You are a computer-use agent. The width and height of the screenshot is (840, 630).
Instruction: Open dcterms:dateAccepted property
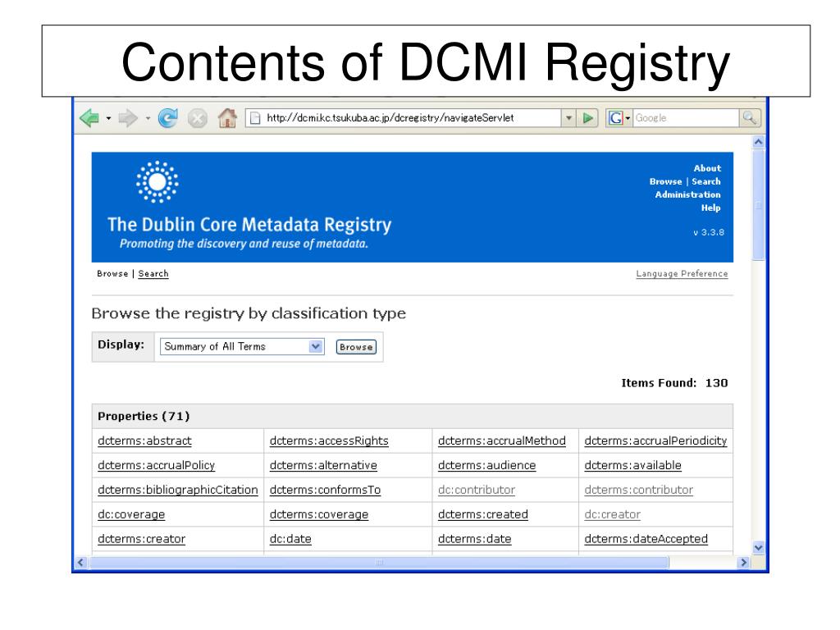click(646, 540)
